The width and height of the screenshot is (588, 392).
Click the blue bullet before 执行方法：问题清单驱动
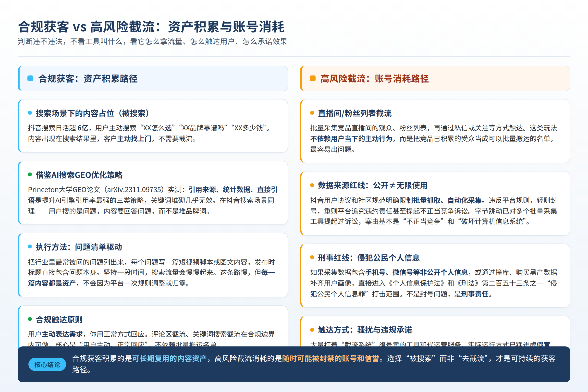point(30,246)
